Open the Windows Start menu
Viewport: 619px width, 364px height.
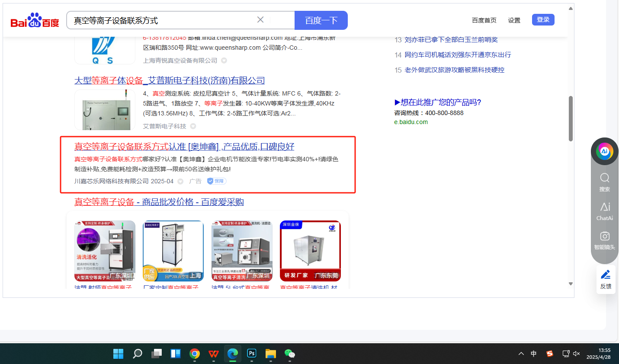(x=118, y=354)
